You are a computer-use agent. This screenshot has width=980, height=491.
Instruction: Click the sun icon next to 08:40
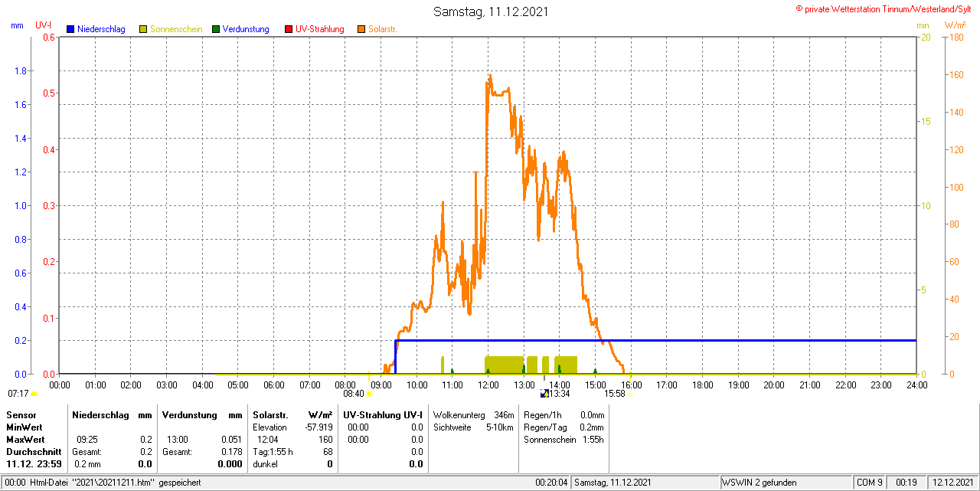(x=369, y=394)
